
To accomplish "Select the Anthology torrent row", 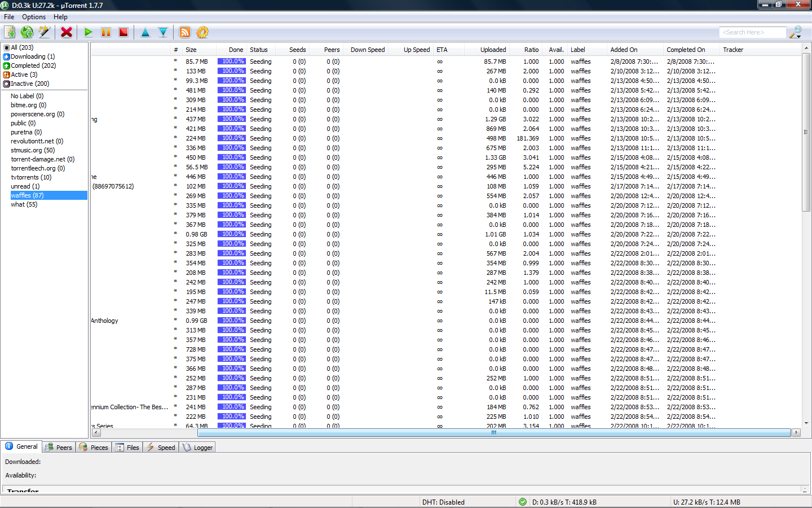I will click(445, 321).
